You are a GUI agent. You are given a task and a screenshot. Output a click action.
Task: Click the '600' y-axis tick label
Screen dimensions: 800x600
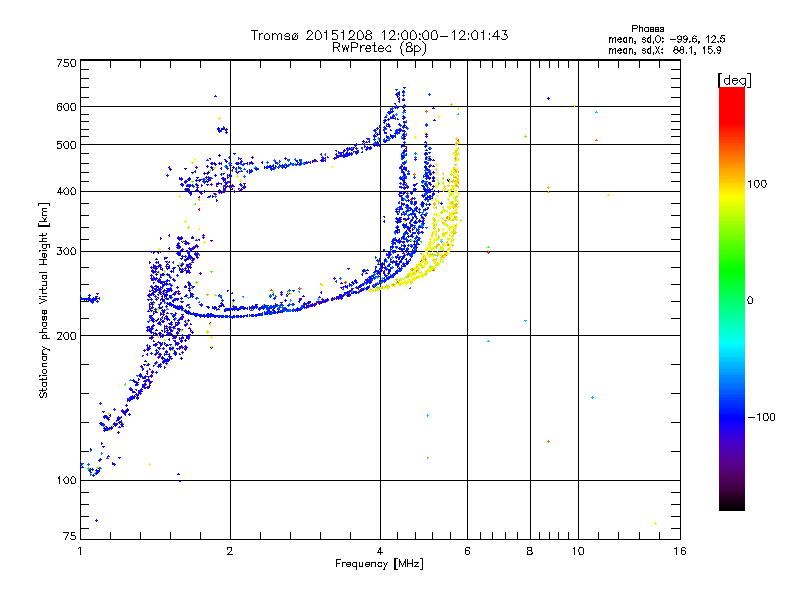tap(66, 107)
